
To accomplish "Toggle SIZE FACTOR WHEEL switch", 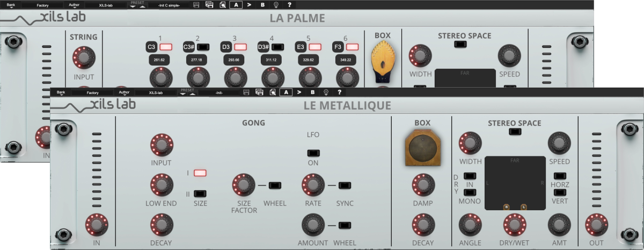I will (x=275, y=185).
